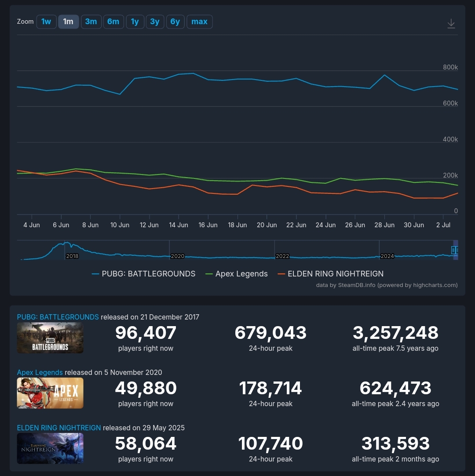Click Apex current players 49,880

(x=146, y=388)
